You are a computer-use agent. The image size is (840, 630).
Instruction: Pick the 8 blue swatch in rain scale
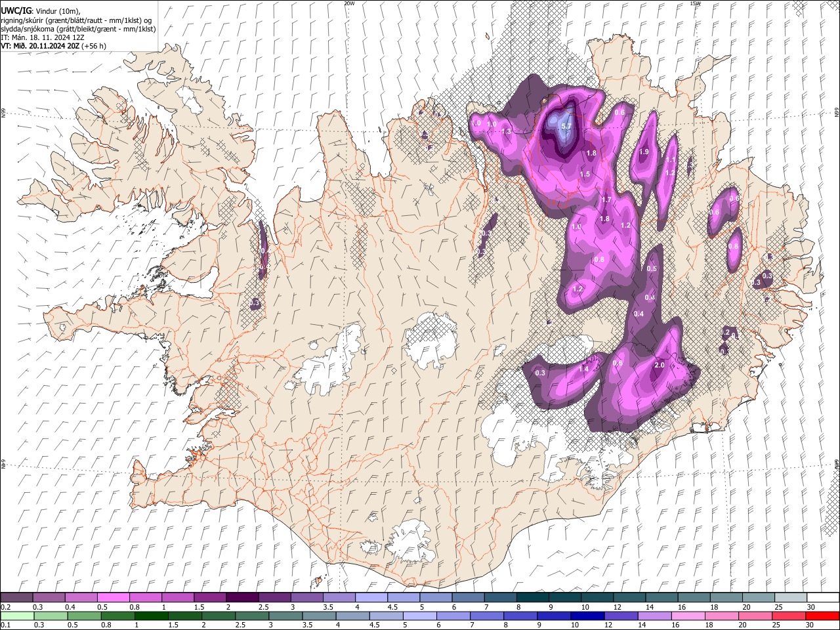[522, 616]
